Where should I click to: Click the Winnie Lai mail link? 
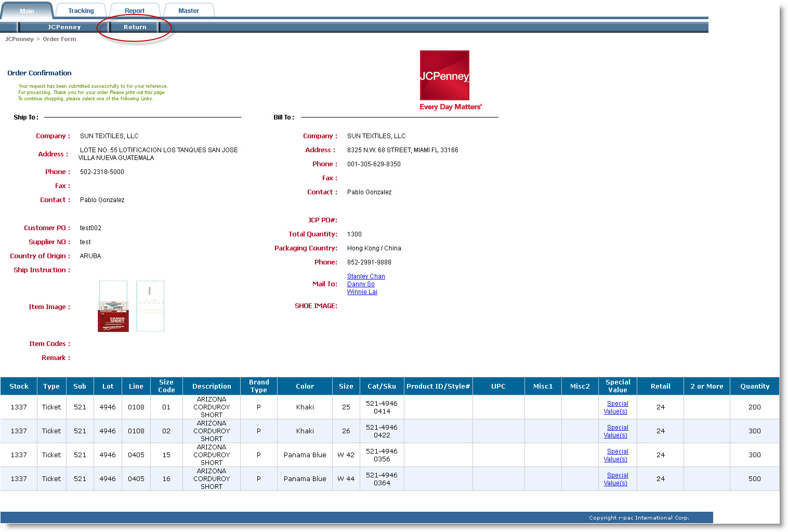click(362, 292)
